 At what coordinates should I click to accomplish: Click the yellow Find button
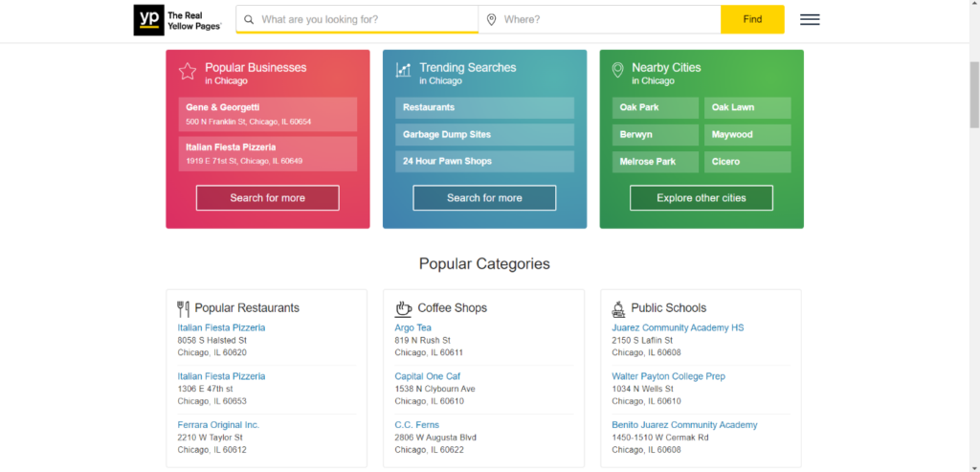click(752, 19)
